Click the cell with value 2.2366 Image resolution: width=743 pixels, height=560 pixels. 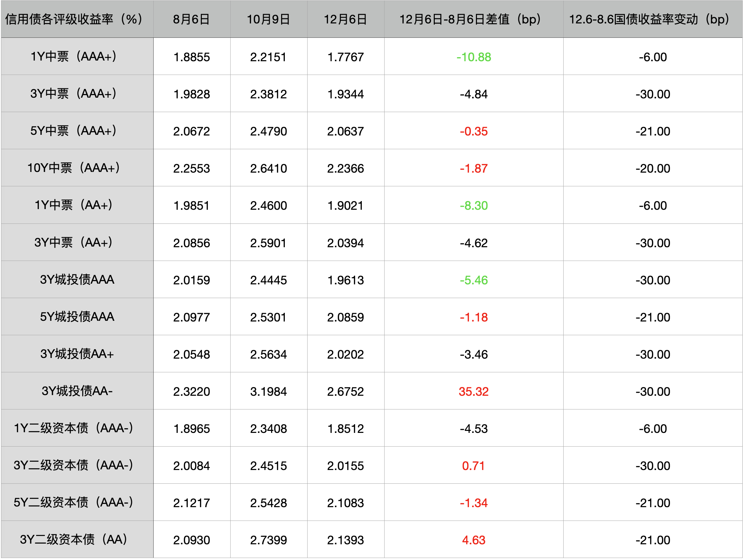[x=346, y=168]
